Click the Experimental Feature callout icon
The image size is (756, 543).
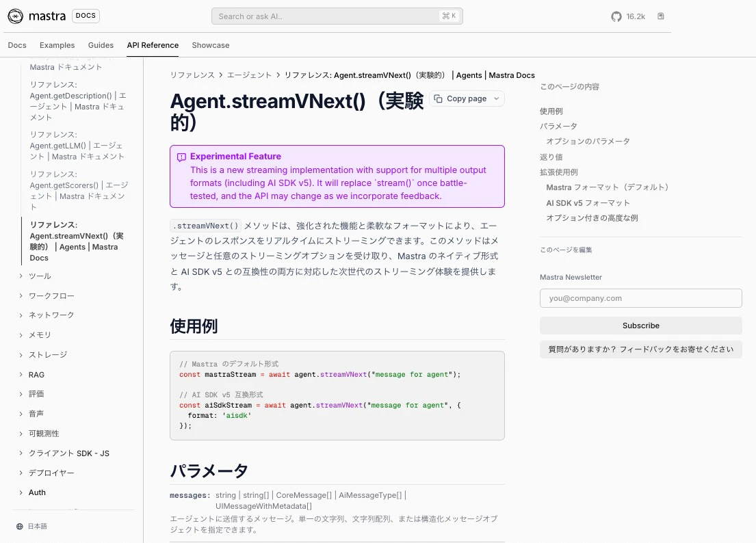181,157
